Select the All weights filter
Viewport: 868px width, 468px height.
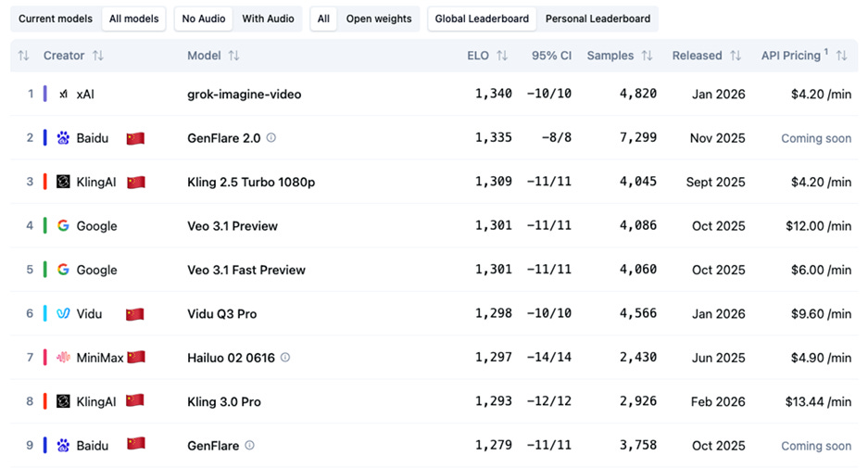pos(323,19)
